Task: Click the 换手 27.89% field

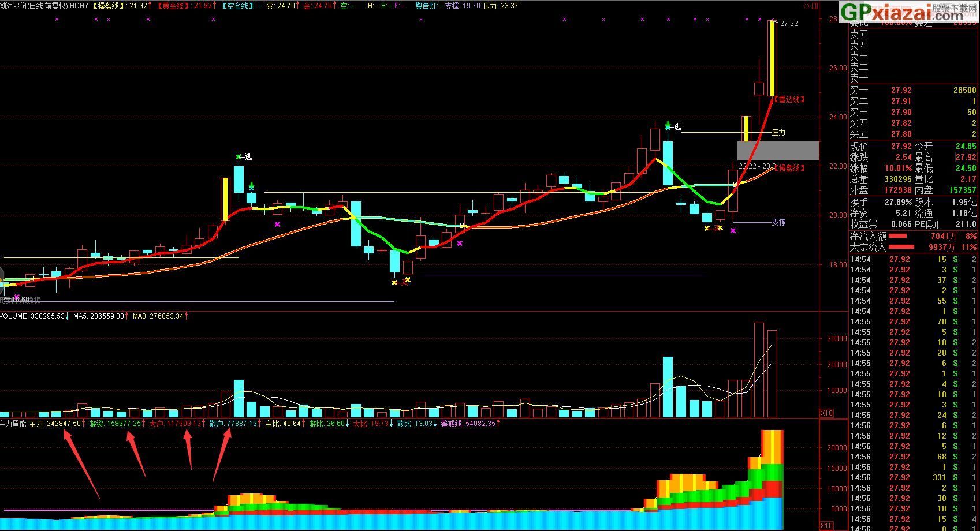Action: [x=881, y=202]
